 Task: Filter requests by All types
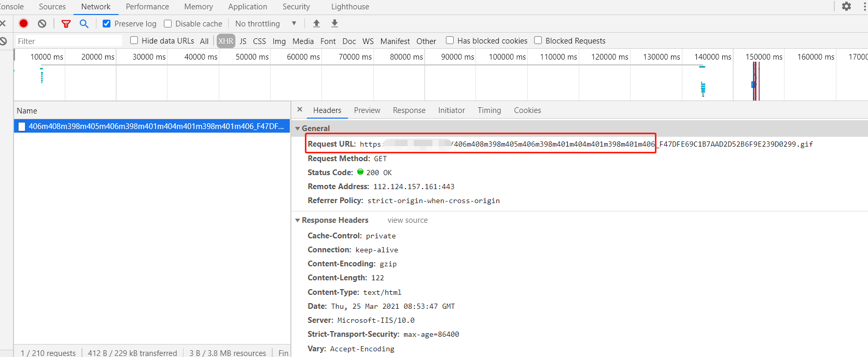[x=204, y=41]
